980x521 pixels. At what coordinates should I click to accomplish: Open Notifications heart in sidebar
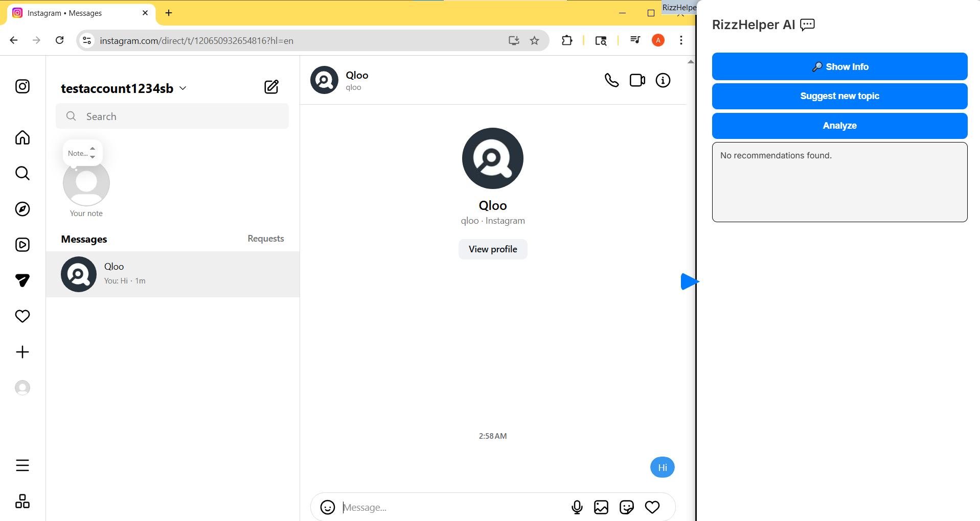pyautogui.click(x=22, y=316)
